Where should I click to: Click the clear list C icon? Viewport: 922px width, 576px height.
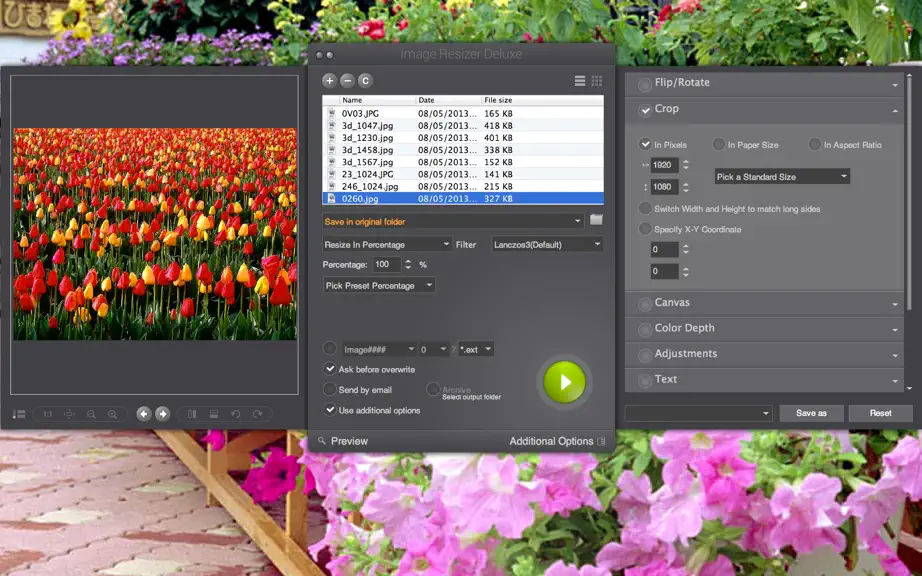365,81
